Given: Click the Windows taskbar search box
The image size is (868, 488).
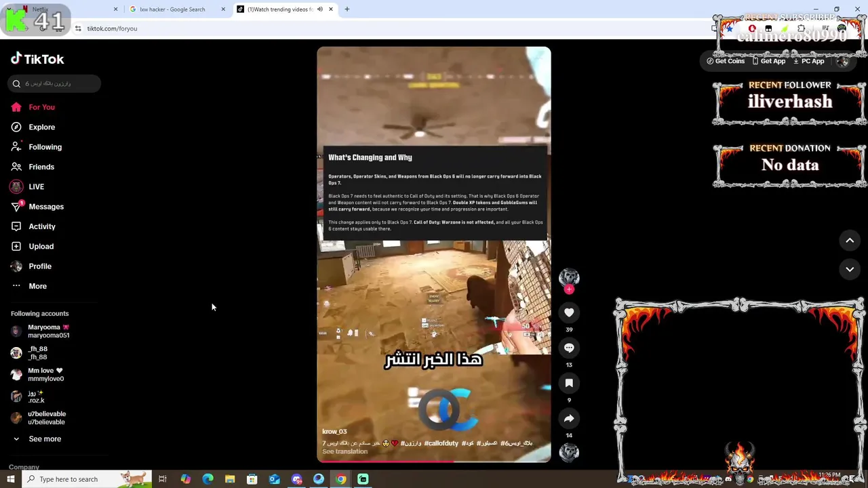Looking at the screenshot, I should 86,479.
